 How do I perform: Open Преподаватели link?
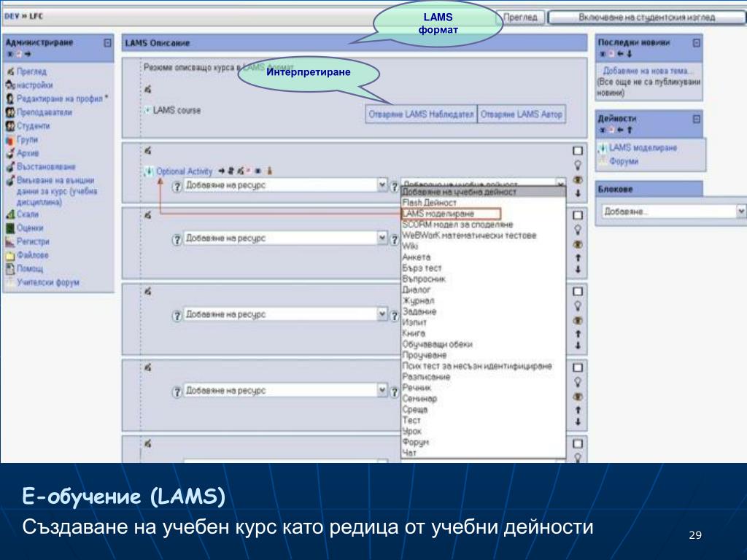44,112
